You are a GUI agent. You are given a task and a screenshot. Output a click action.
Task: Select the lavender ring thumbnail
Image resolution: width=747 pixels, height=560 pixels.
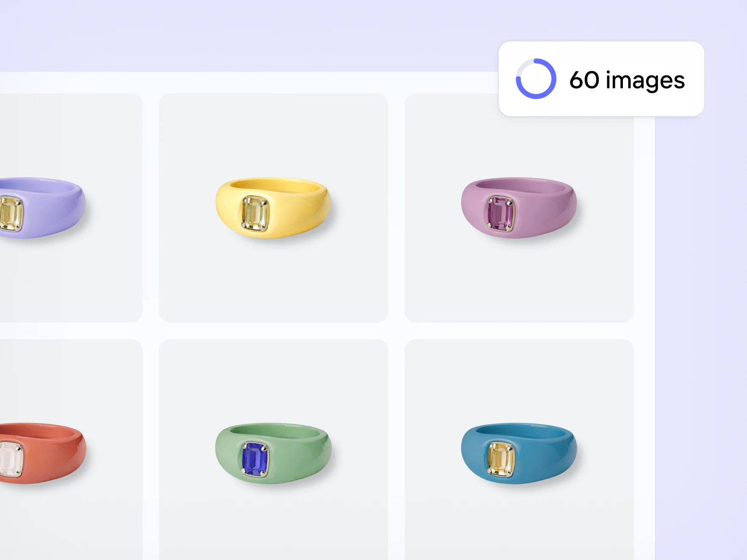point(71,208)
